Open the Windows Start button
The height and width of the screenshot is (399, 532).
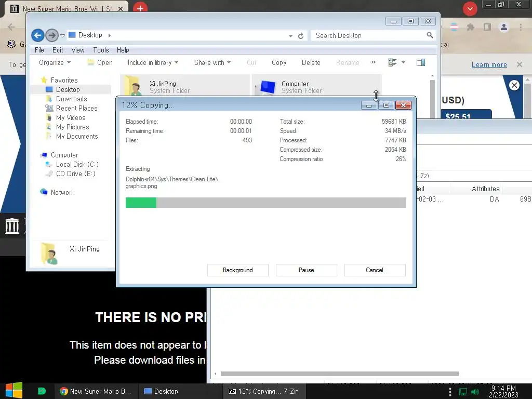click(x=14, y=391)
